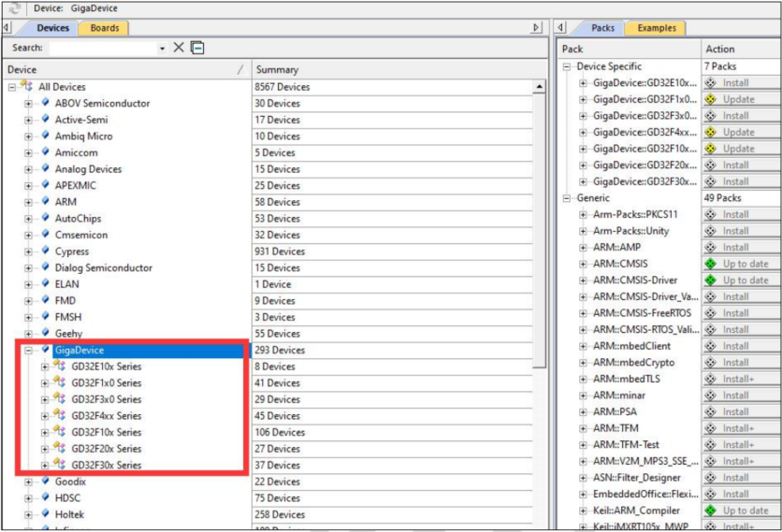Image resolution: width=782 pixels, height=532 pixels.
Task: Sort by the Device column header
Action: (126, 70)
